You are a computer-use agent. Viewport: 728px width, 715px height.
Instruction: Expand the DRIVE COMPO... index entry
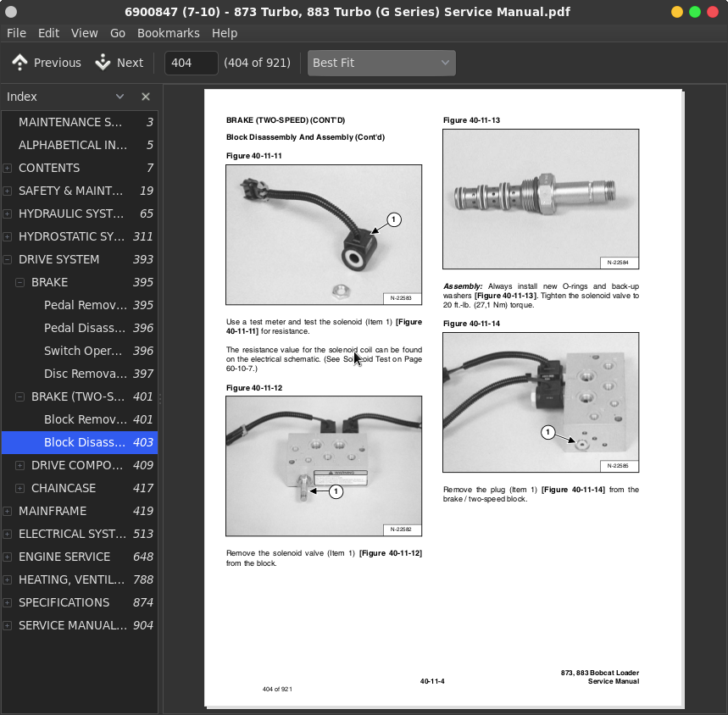point(20,465)
